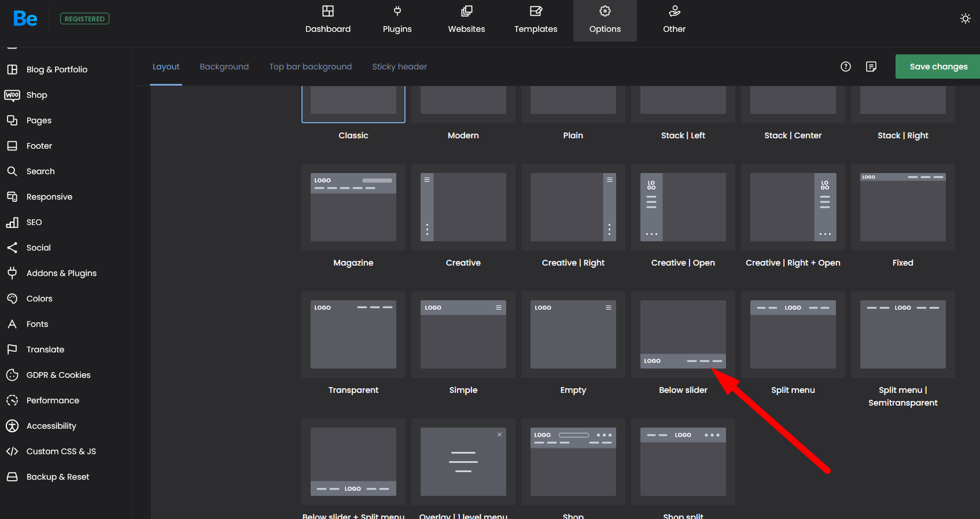Choose the Creative header layout thumbnail
This screenshot has width=980, height=519.
(x=463, y=207)
